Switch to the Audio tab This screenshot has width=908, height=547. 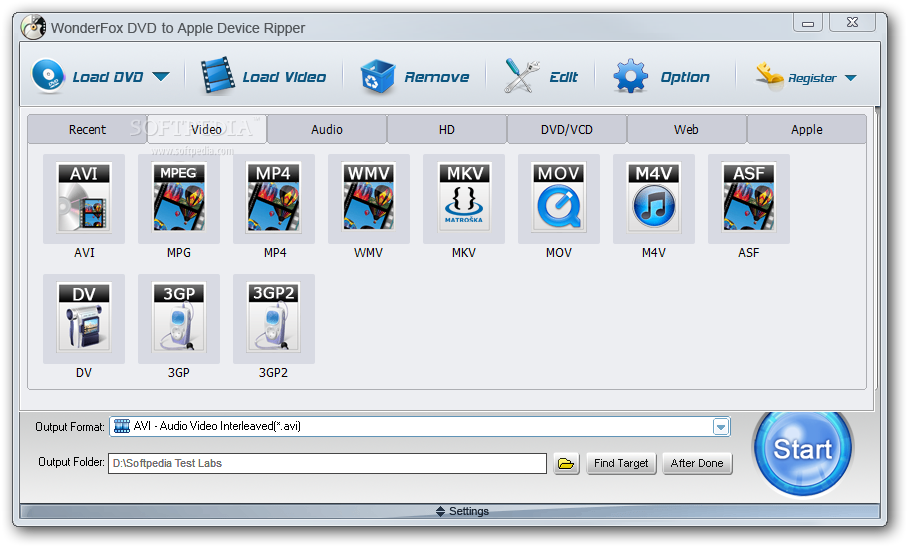(327, 129)
